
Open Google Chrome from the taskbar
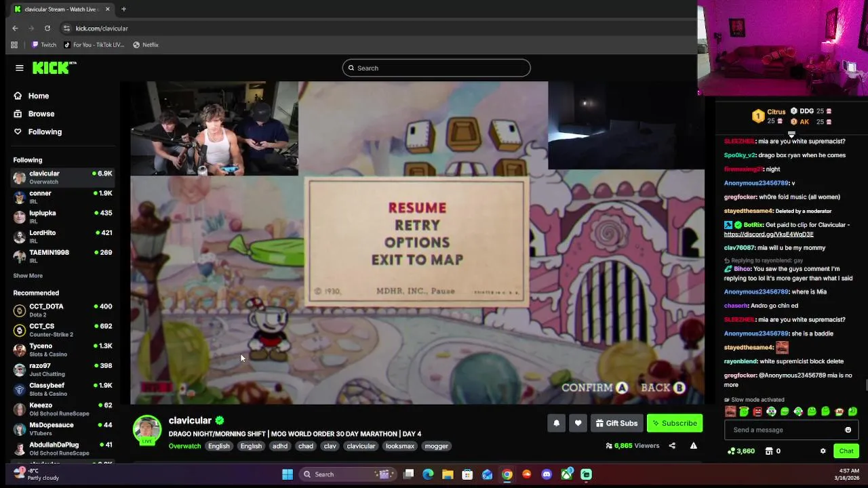click(x=507, y=474)
